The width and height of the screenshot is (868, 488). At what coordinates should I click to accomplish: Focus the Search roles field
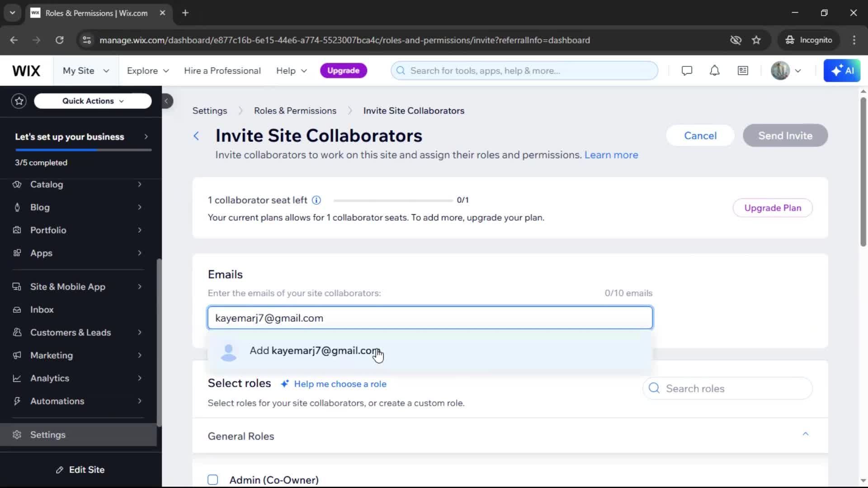727,388
